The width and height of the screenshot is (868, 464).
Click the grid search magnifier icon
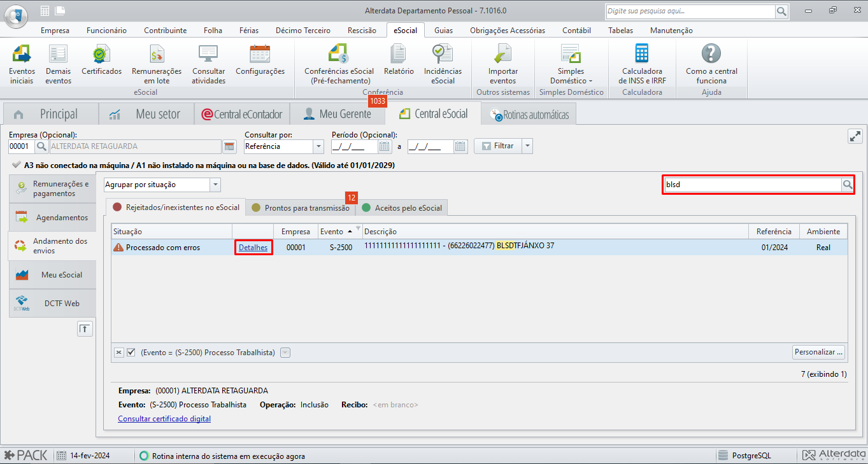(x=848, y=185)
